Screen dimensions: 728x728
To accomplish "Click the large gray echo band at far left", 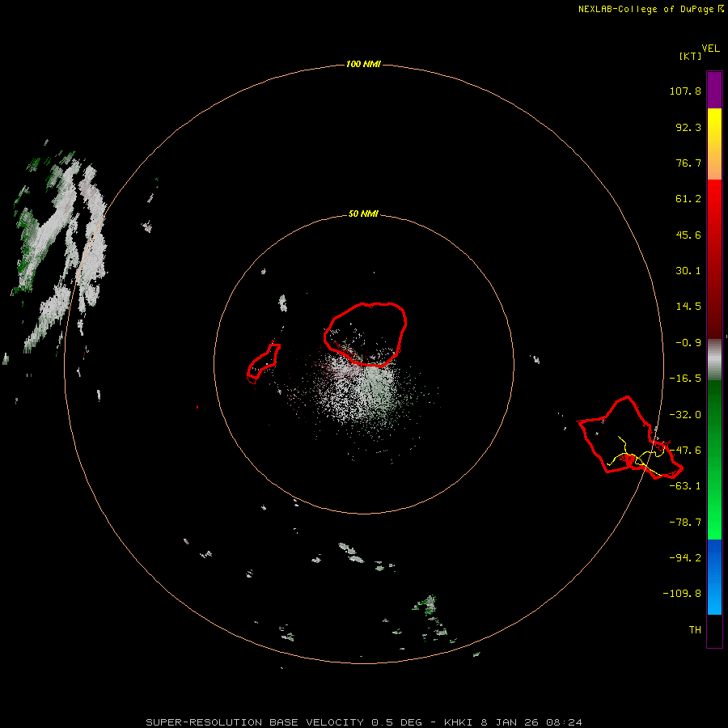I will 59,246.
